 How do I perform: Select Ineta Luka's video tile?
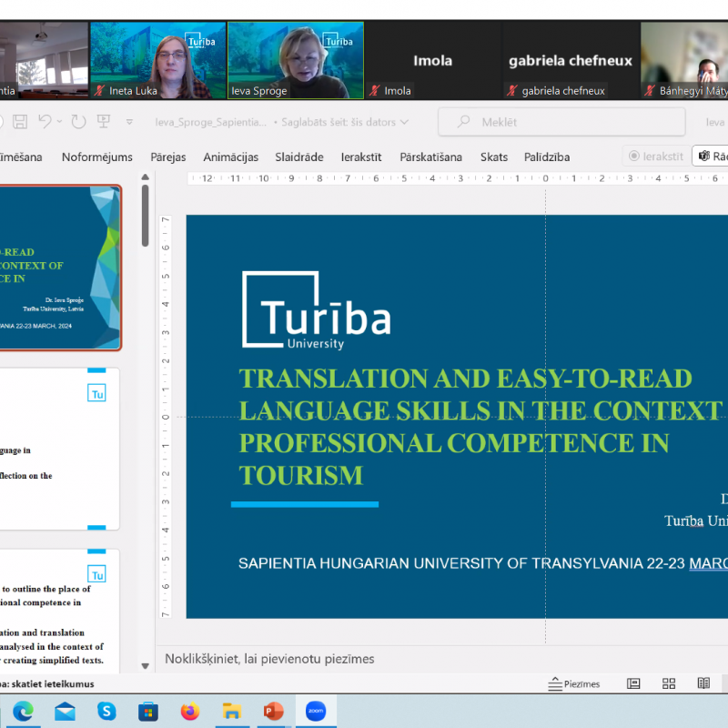(x=157, y=60)
